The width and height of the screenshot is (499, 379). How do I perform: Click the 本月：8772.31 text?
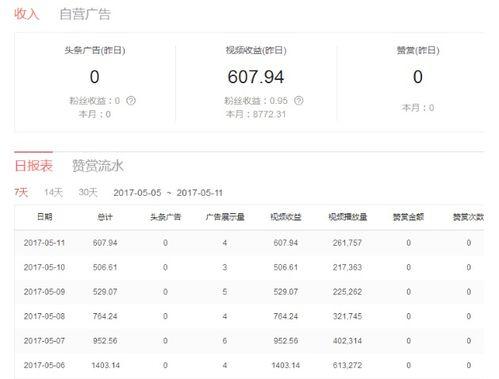(x=256, y=114)
